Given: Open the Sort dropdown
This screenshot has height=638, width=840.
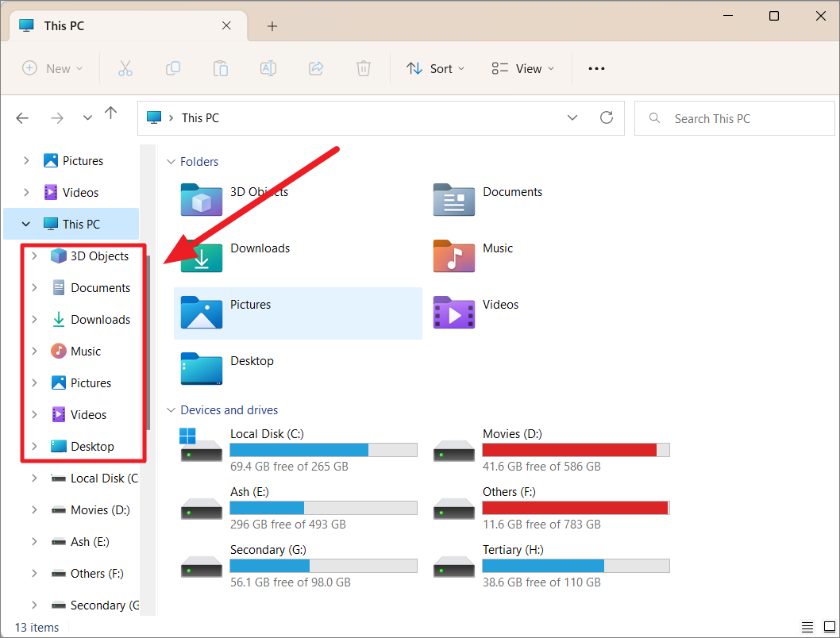Looking at the screenshot, I should 435,68.
